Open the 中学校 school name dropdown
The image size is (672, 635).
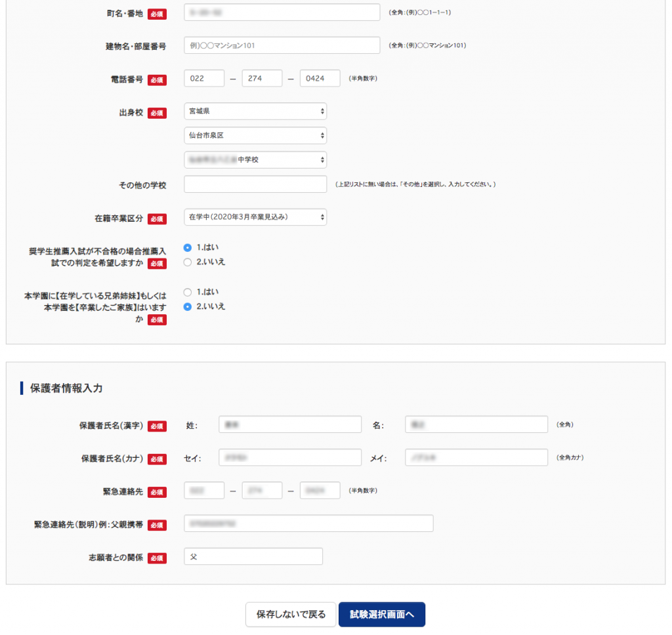[255, 160]
